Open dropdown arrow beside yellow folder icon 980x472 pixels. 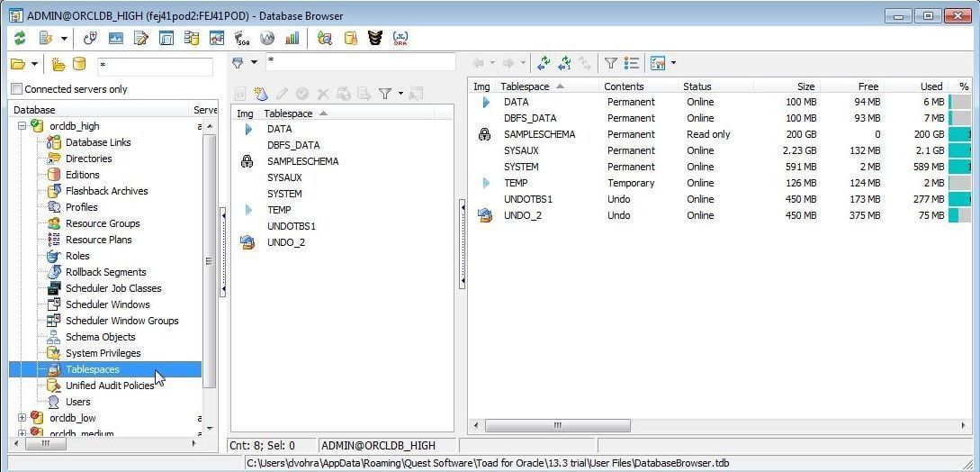(34, 64)
